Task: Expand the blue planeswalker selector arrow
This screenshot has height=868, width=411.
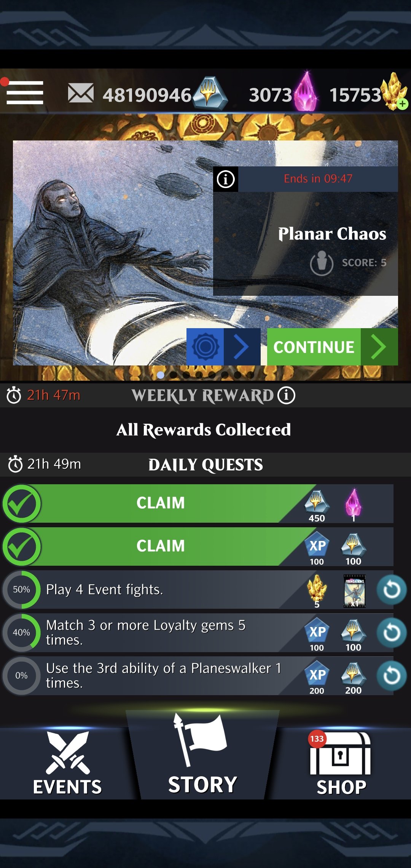Action: [242, 347]
